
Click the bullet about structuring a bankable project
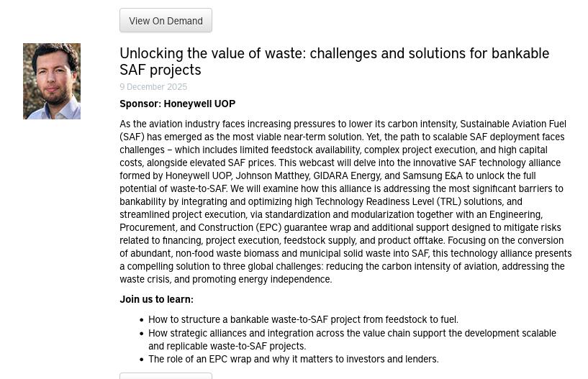[x=303, y=319]
